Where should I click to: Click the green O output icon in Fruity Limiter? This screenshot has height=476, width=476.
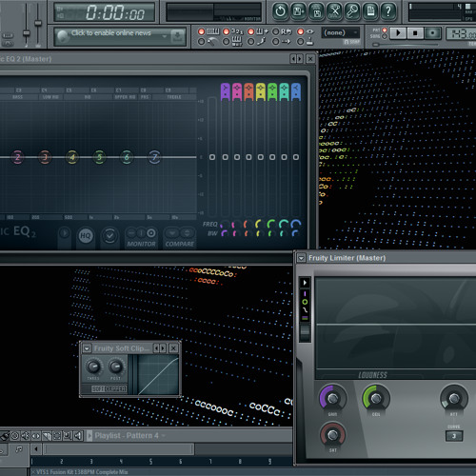click(305, 302)
